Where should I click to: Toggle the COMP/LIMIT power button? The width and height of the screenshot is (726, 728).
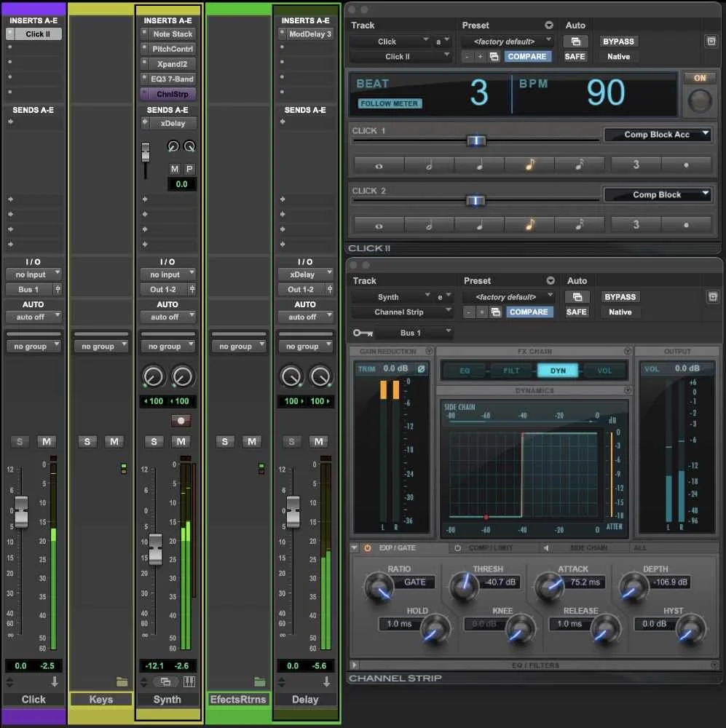(x=457, y=548)
